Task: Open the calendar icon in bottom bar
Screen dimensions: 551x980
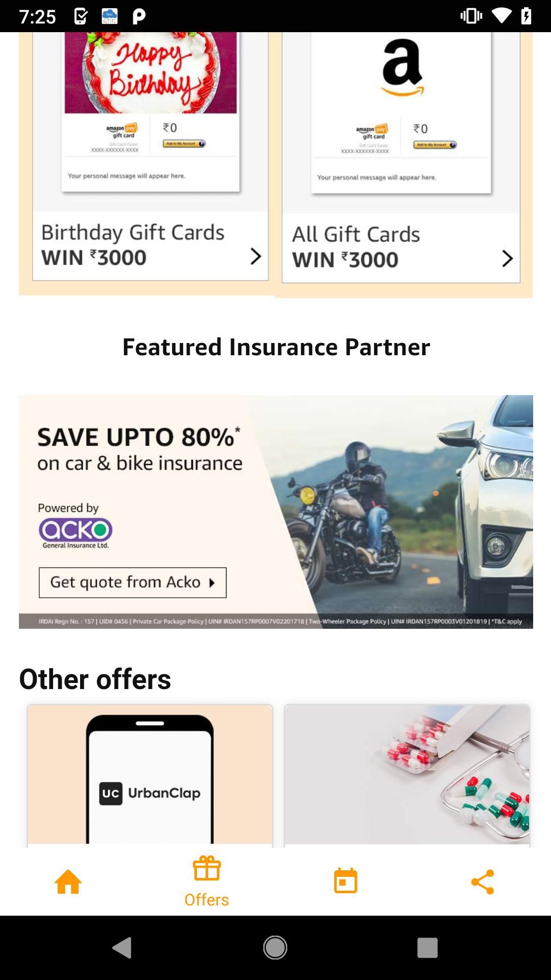Action: 345,880
